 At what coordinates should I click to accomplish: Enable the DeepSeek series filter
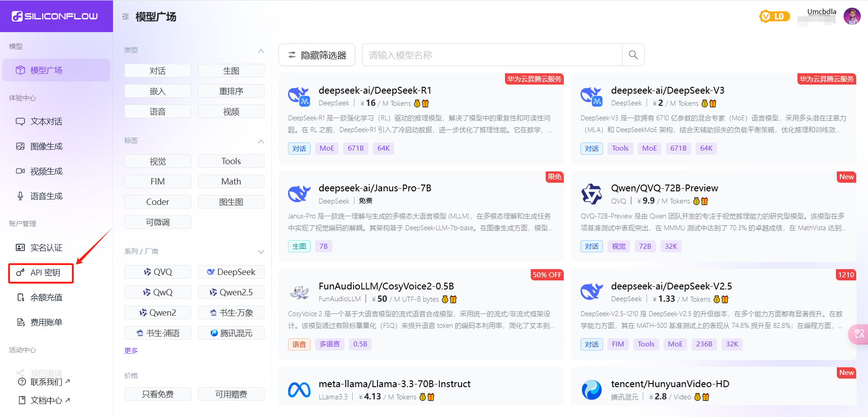point(231,271)
